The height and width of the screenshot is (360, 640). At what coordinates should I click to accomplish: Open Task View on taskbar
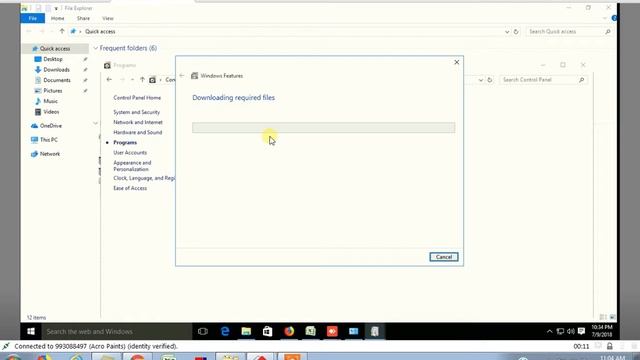pyautogui.click(x=203, y=331)
